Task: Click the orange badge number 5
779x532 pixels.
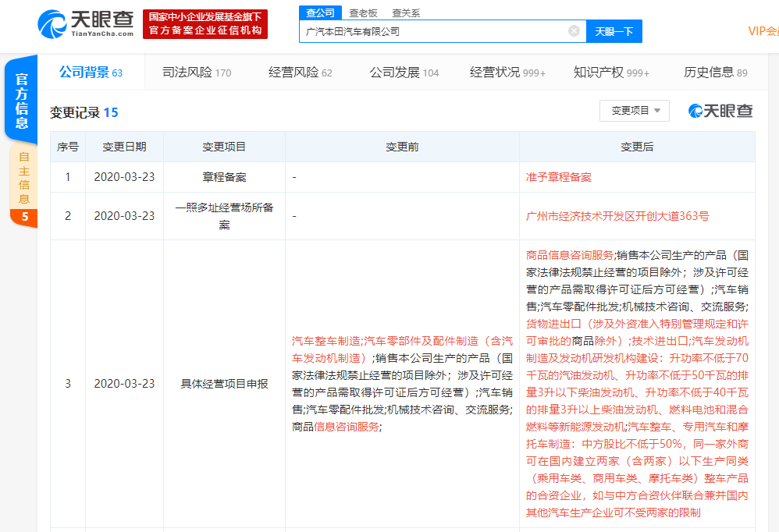Action: tap(24, 217)
